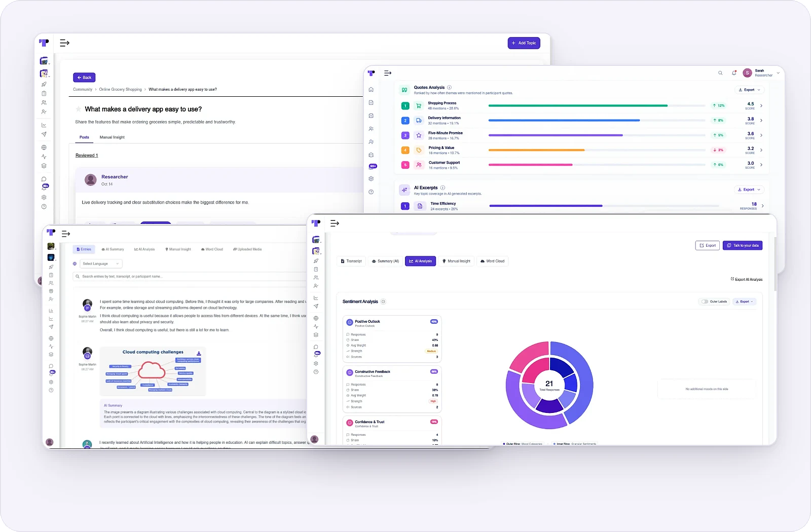Image resolution: width=811 pixels, height=532 pixels.
Task: Toggle sidebar menu icon in Add Topic window
Action: [x=64, y=43]
